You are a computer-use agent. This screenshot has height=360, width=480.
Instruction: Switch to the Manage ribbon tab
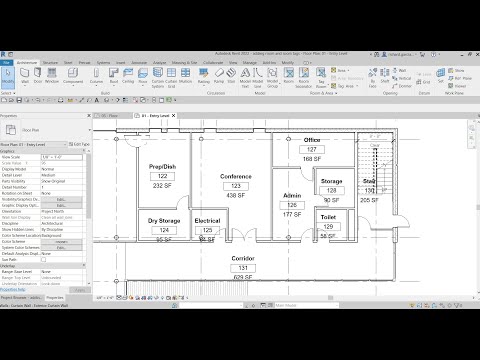(x=249, y=63)
